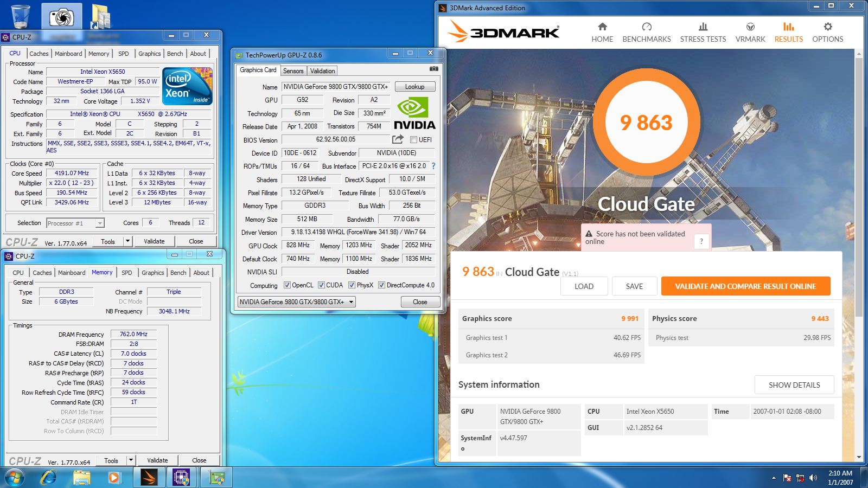The width and height of the screenshot is (868, 488).
Task: Open the Windows Start orb
Action: tap(15, 478)
